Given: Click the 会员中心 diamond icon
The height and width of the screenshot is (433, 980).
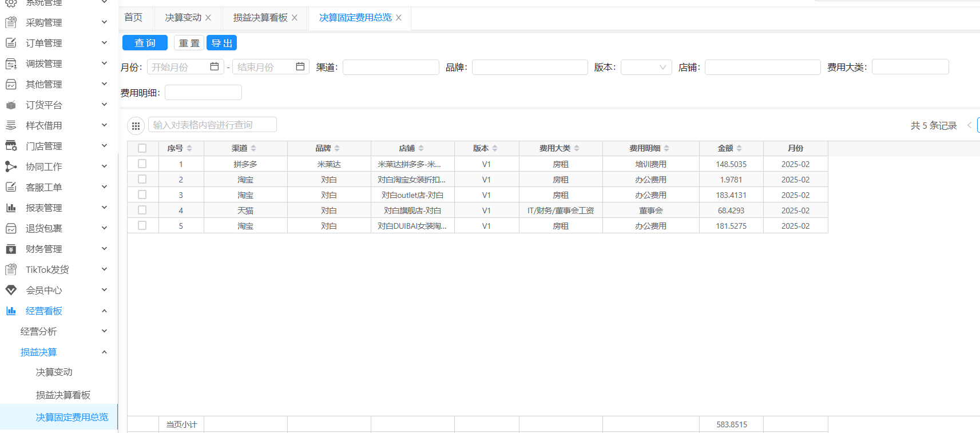Looking at the screenshot, I should 11,290.
